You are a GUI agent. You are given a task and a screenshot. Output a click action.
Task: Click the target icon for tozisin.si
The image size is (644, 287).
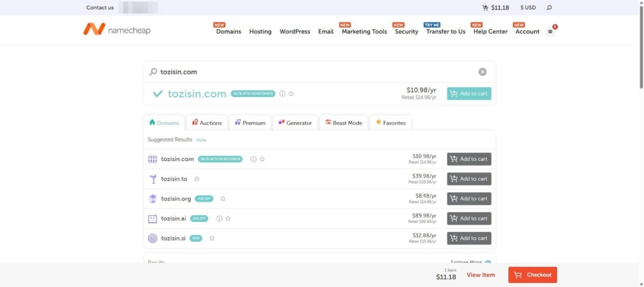point(152,238)
